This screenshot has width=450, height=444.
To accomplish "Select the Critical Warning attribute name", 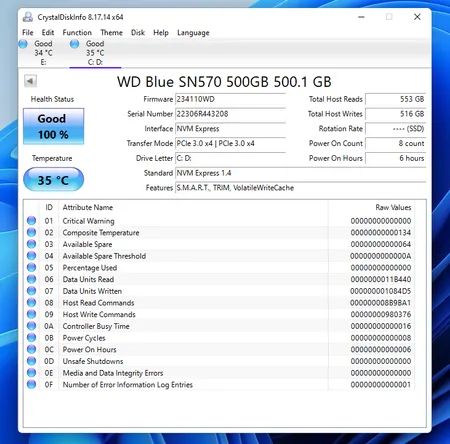I will coord(88,221).
